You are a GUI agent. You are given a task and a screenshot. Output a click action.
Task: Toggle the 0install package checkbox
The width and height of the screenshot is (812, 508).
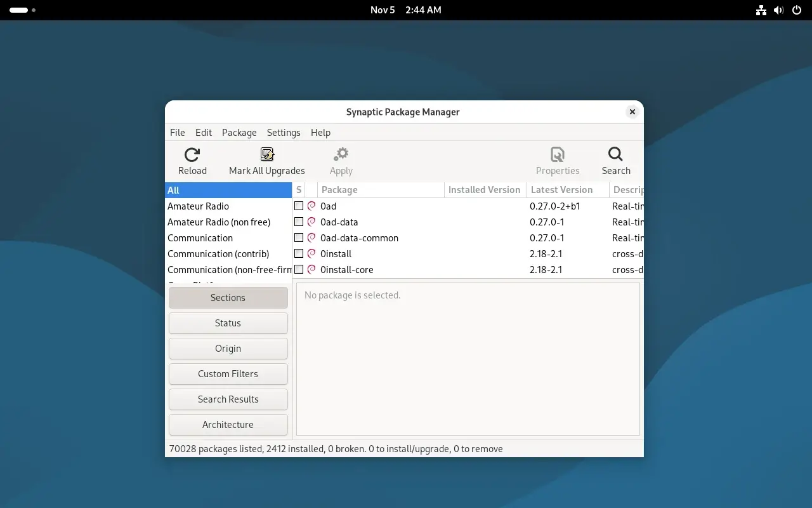point(299,253)
